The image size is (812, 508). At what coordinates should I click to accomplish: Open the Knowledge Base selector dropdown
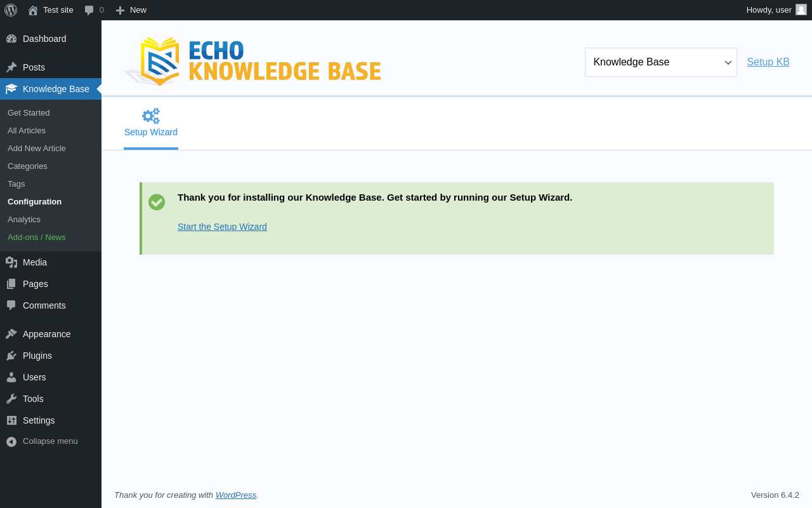pos(661,62)
